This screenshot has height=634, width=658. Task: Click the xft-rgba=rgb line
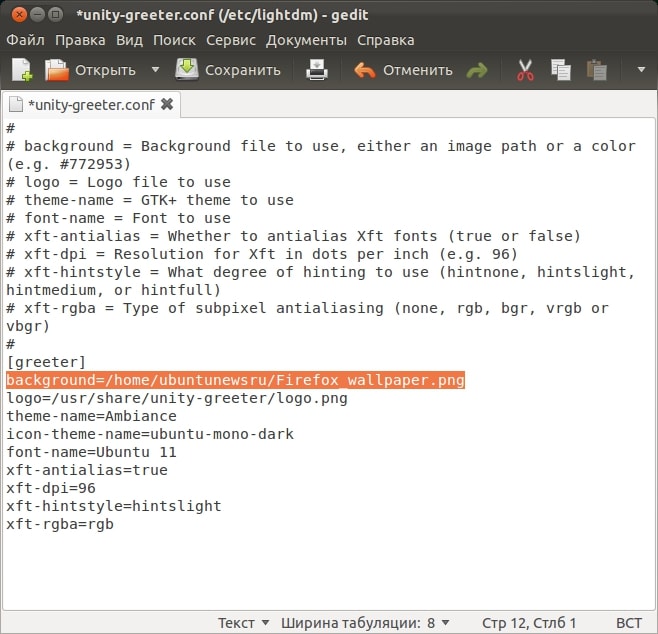60,524
